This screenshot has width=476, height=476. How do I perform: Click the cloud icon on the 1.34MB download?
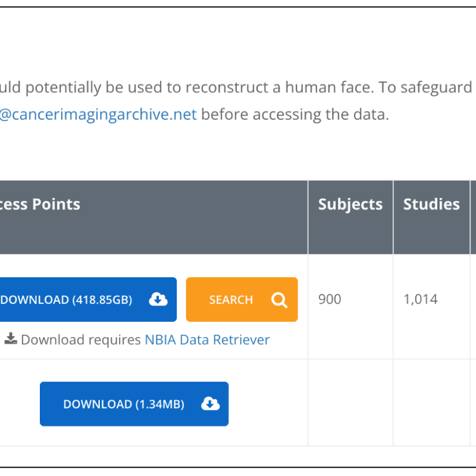click(211, 404)
